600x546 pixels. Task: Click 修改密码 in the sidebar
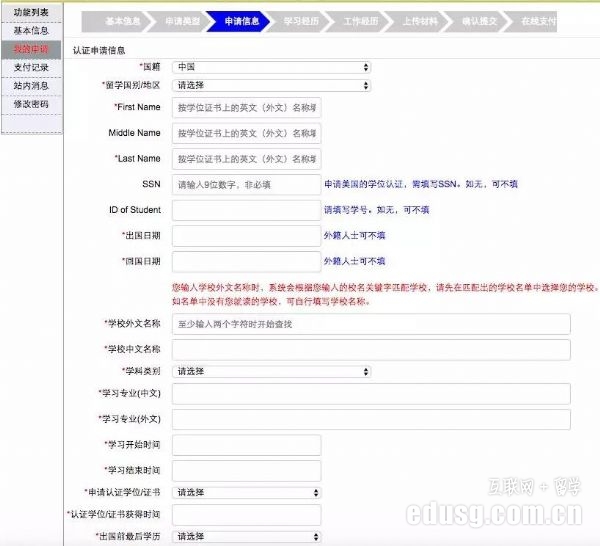tap(31, 104)
